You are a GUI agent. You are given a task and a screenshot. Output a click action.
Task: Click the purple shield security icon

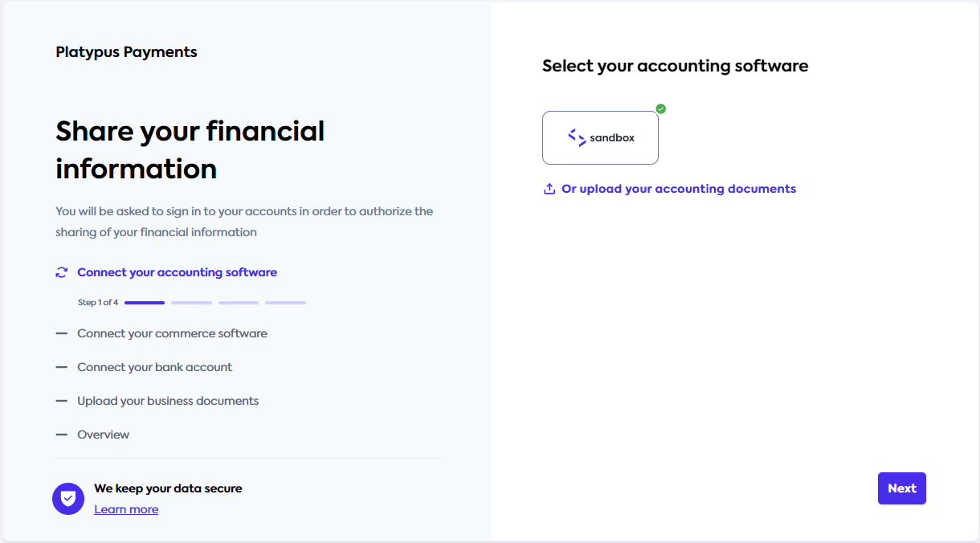pyautogui.click(x=68, y=498)
